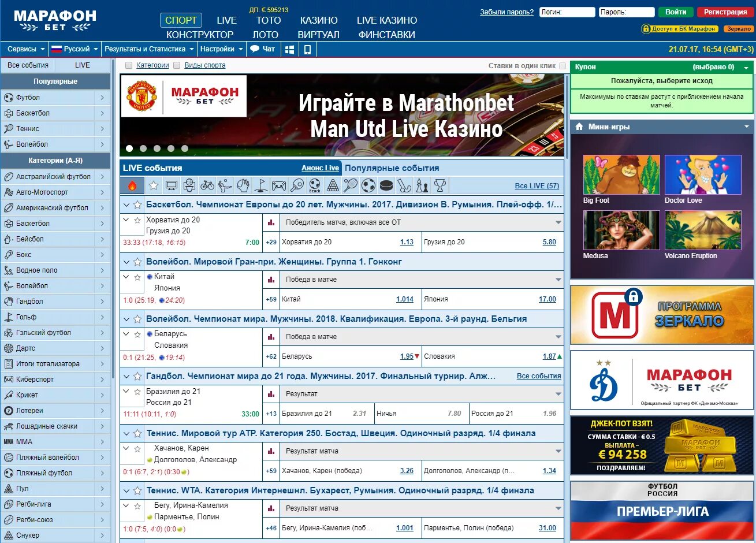Enable Ставки в один клик checkbox
Screen dimensions: 756x543
[x=563, y=66]
